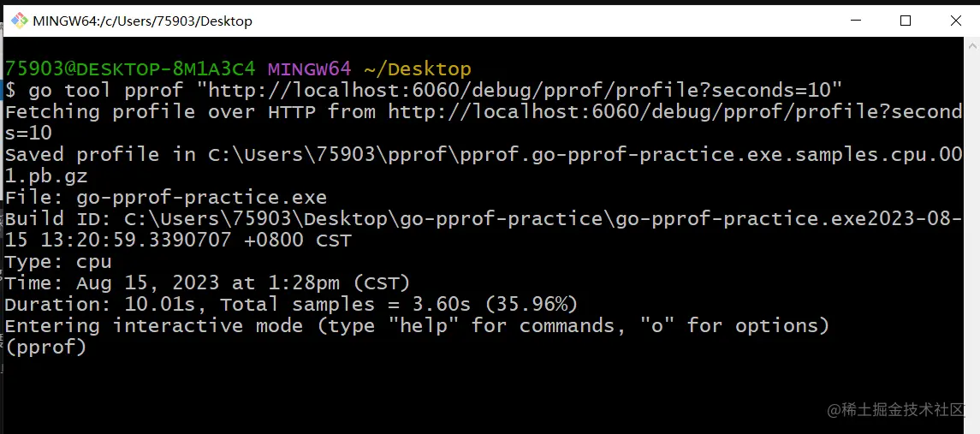Click the yellow ~/Desktop path text
Screen dimensions: 980x434
[418, 68]
